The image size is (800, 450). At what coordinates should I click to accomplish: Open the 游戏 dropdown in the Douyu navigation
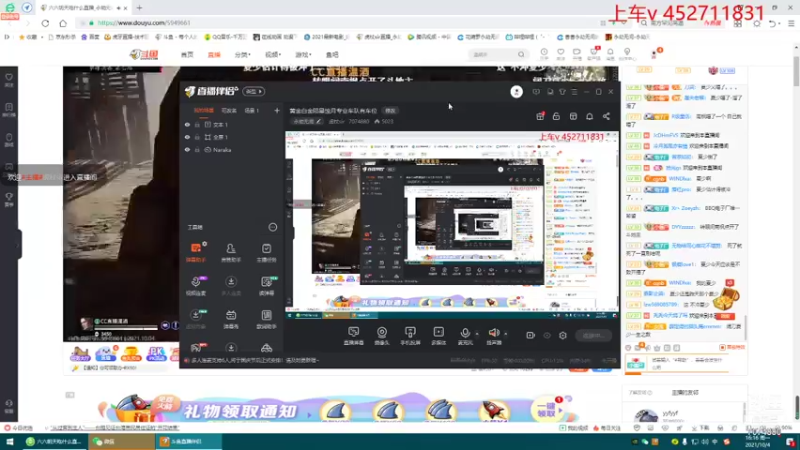303,55
